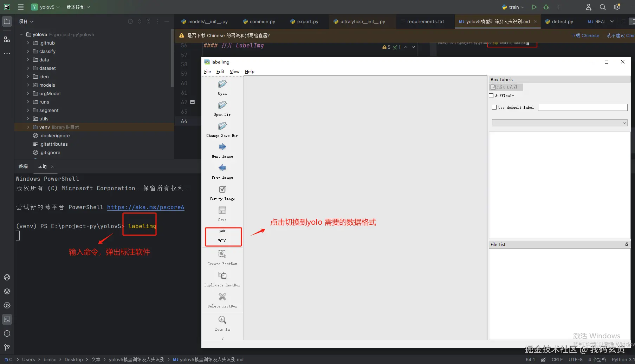The width and height of the screenshot is (635, 364).
Task: Open the Terminal tool window icon
Action: 7,319
